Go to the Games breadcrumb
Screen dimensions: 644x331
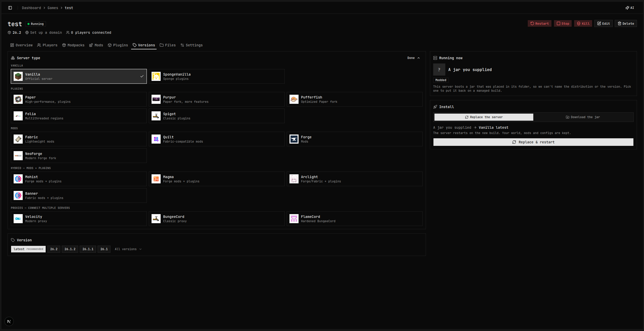point(53,8)
